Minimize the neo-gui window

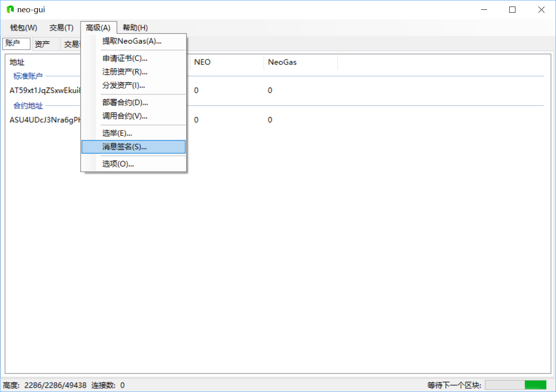[484, 9]
